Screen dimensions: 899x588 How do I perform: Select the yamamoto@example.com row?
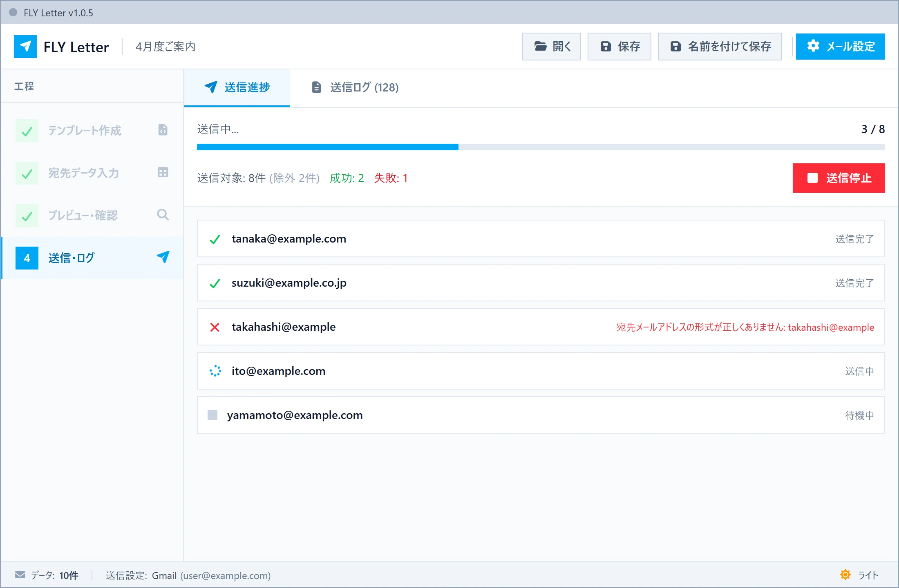[541, 415]
